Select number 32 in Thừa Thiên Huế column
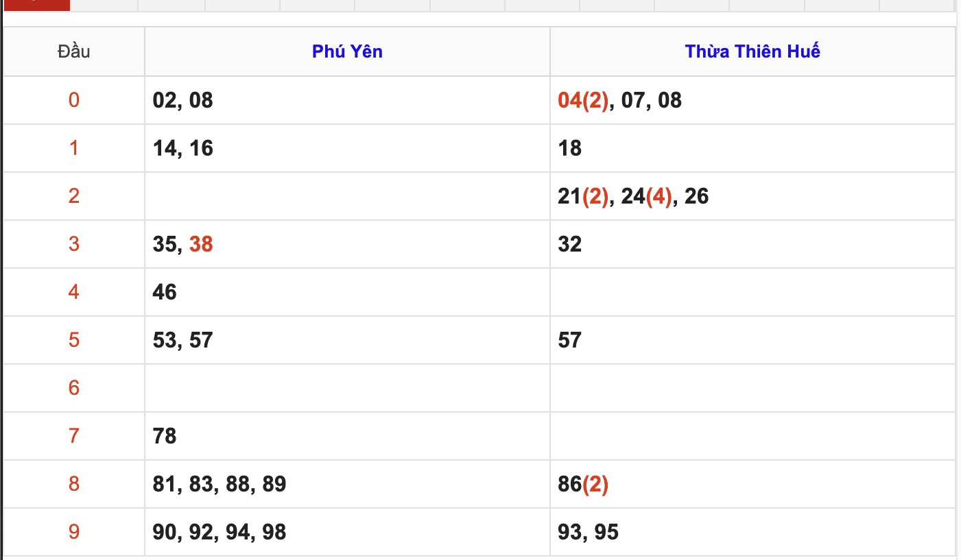The width and height of the screenshot is (961, 560). [x=570, y=244]
